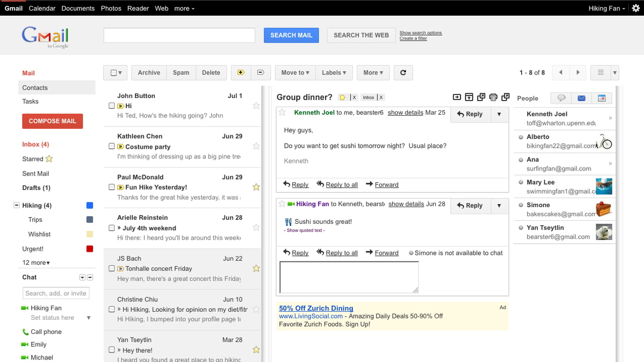Open the More actions dropdown
The height and width of the screenshot is (362, 644).
pos(373,72)
